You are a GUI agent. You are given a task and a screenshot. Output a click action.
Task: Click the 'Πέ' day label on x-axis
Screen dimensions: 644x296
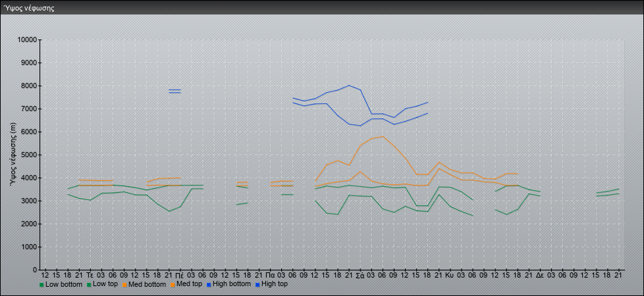(180, 275)
